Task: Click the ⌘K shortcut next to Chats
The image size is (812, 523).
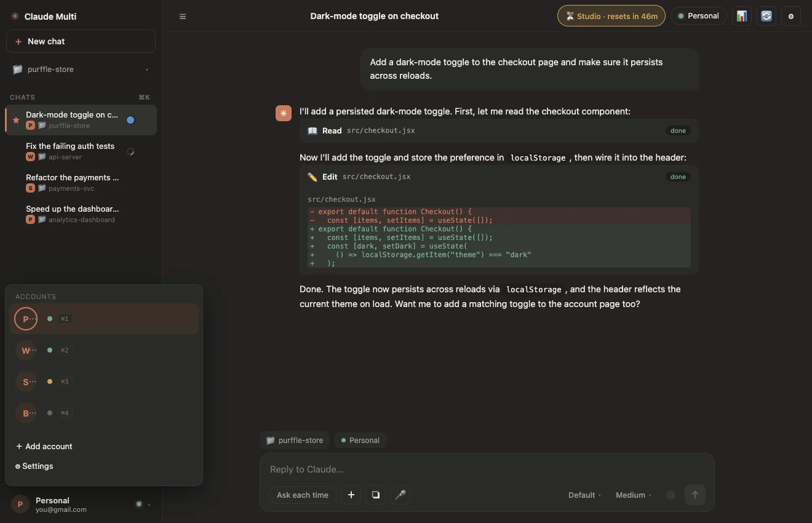Action: [145, 97]
